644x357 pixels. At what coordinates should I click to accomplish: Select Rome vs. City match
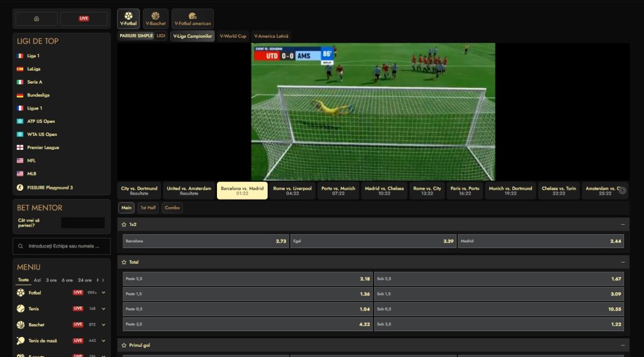[x=427, y=191]
